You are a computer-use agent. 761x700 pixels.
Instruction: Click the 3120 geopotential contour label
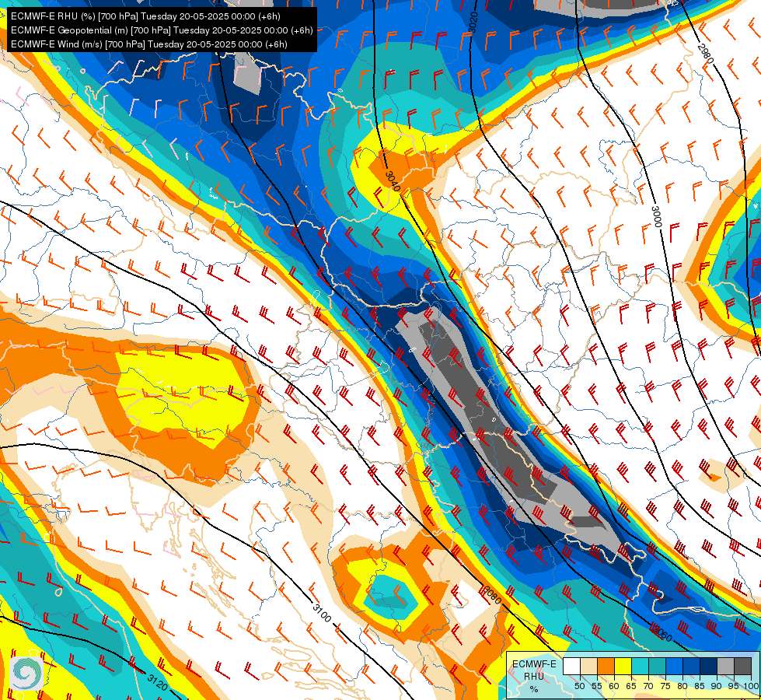tap(158, 682)
